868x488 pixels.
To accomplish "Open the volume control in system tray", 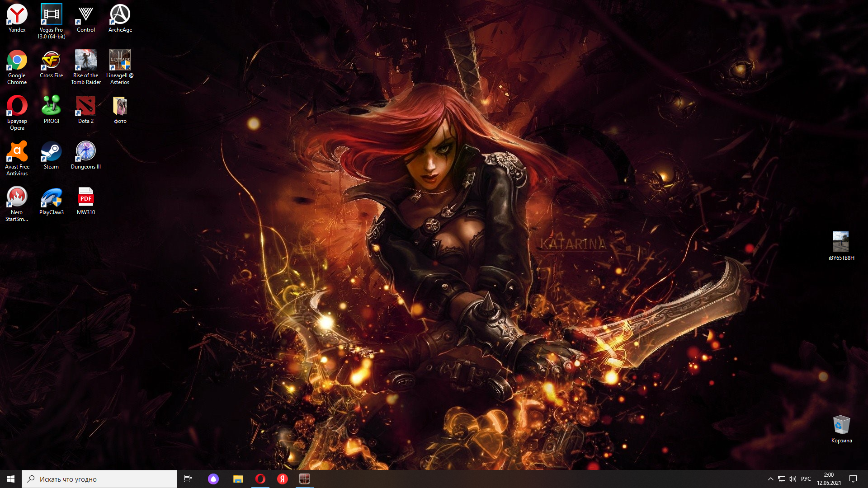I will point(793,479).
